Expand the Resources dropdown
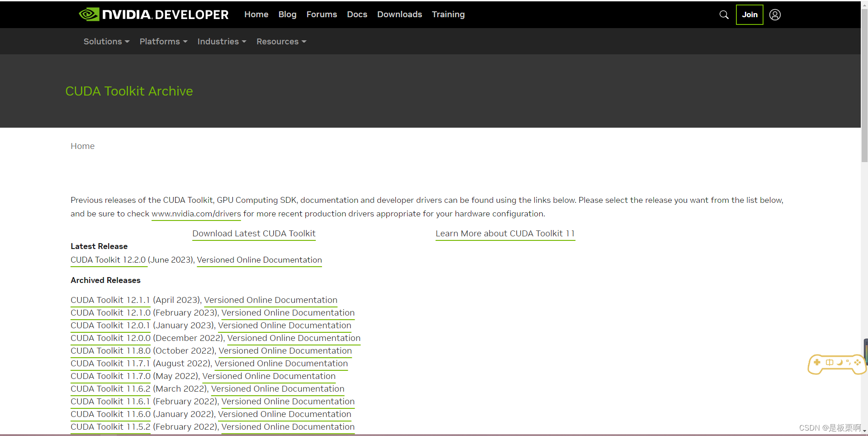This screenshot has width=868, height=436. point(281,42)
